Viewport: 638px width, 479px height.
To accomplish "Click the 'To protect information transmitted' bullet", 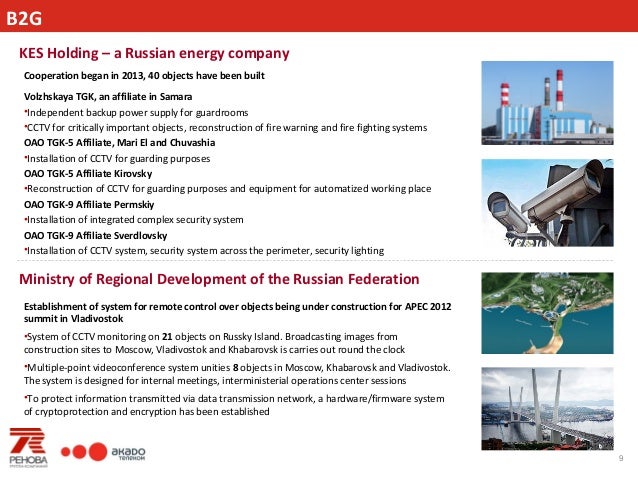I will point(234,405).
